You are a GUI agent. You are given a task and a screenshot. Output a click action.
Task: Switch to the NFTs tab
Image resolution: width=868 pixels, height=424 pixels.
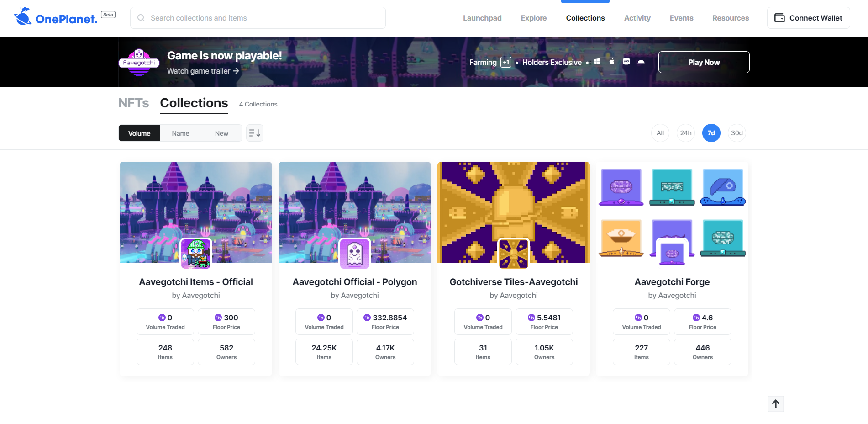[134, 103]
